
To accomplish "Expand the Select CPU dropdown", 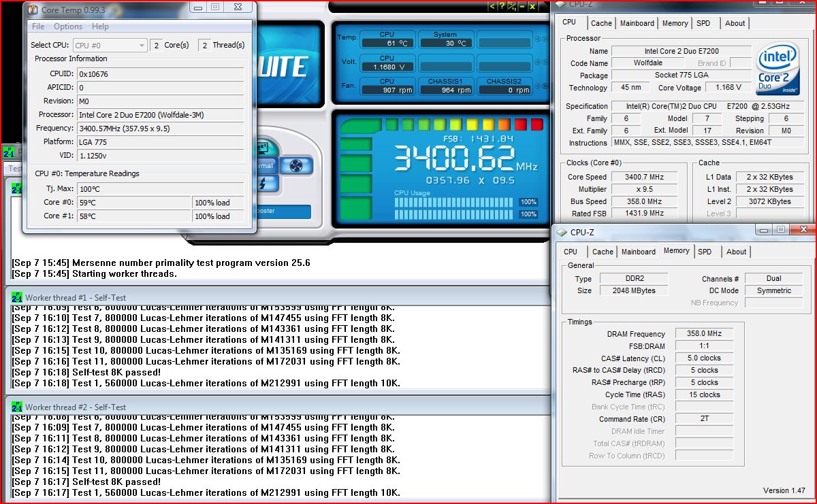I will [x=110, y=45].
